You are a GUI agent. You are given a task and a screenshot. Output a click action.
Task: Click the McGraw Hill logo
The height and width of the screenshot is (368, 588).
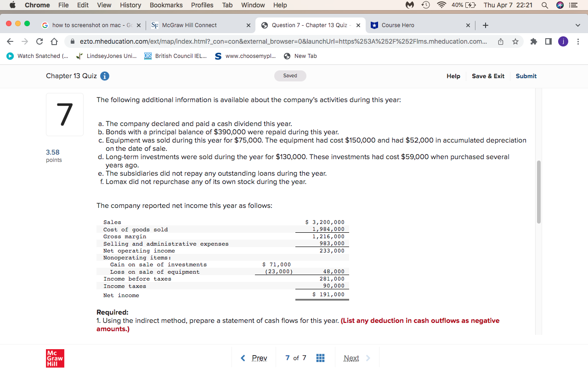(x=55, y=358)
